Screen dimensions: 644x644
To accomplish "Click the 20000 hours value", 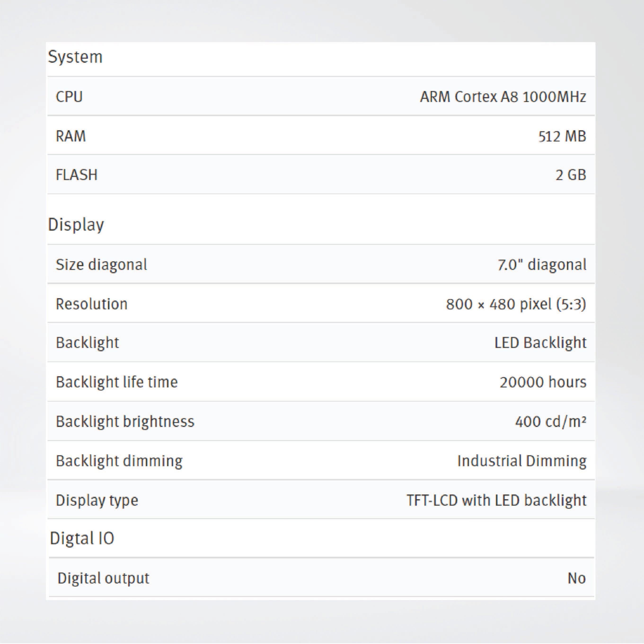I will tap(543, 382).
